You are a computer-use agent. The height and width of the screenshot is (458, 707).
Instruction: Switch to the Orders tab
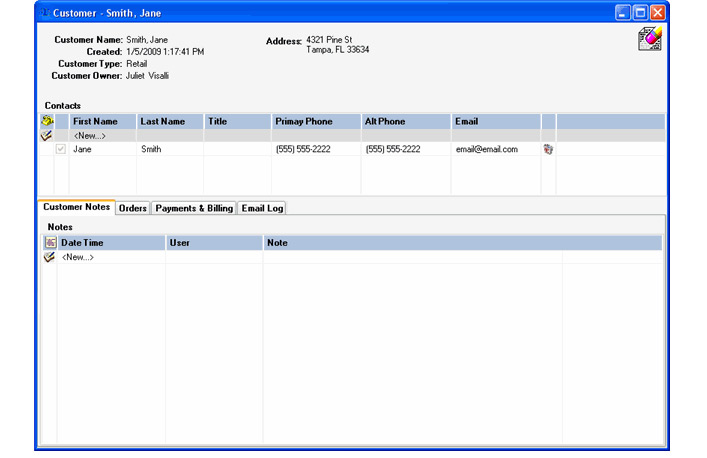tap(133, 208)
